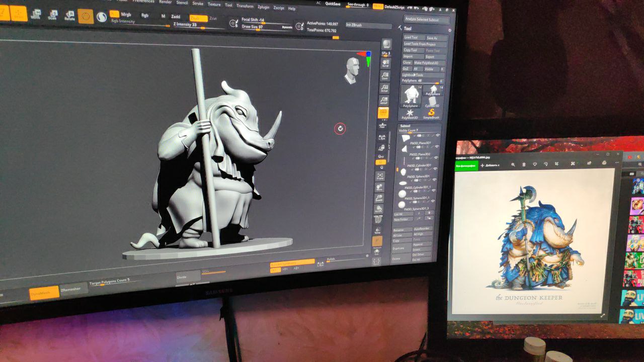Screen dimensions: 644x362
Task: Click the AAHalf icon
Action: coord(383,101)
